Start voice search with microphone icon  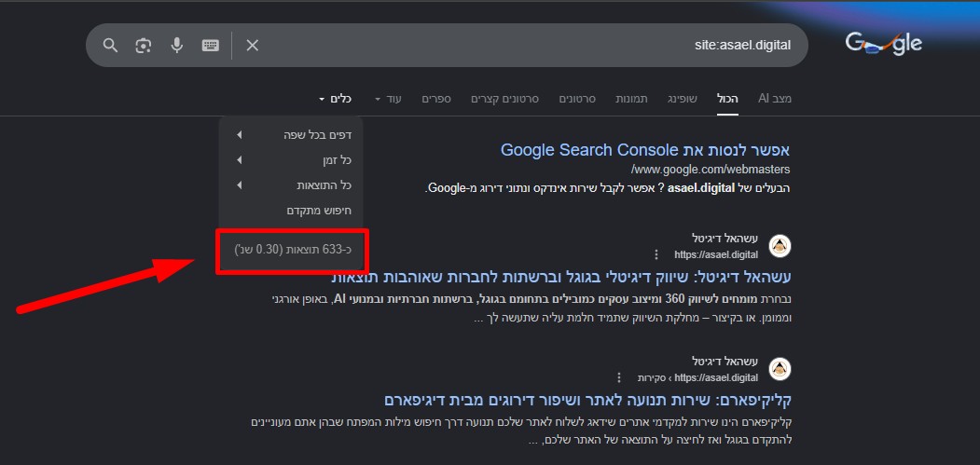point(177,45)
